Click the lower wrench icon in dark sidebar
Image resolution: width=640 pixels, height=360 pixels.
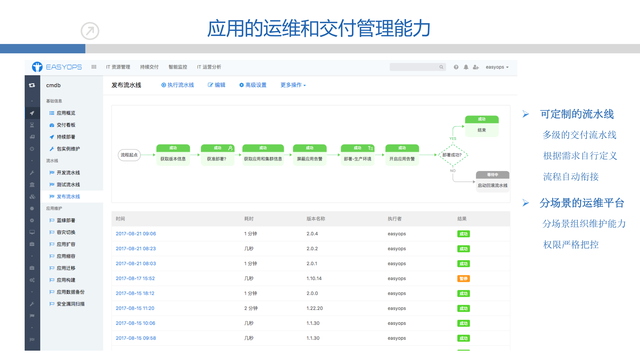tap(32, 304)
